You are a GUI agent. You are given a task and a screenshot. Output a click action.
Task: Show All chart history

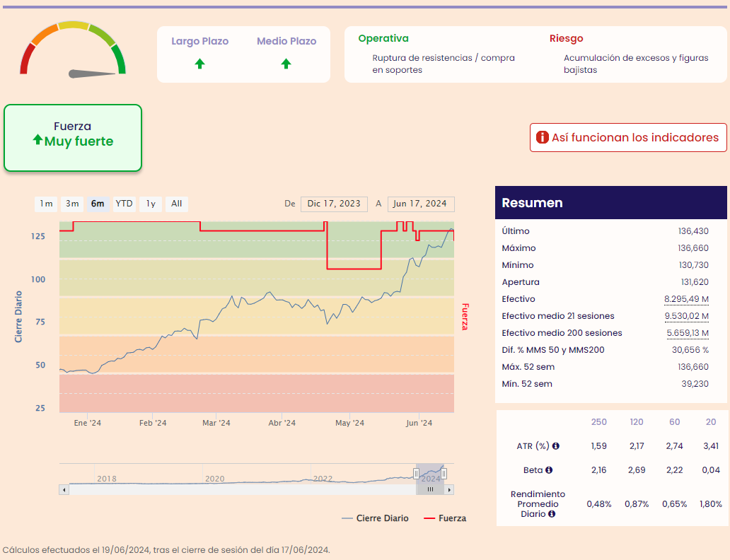(x=176, y=204)
